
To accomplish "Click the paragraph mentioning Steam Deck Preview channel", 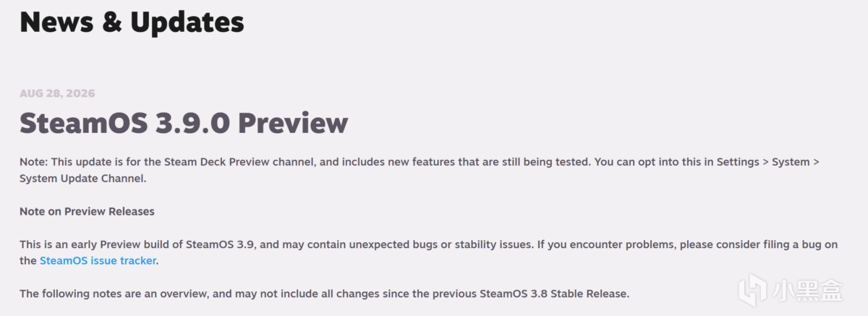I will pos(420,170).
